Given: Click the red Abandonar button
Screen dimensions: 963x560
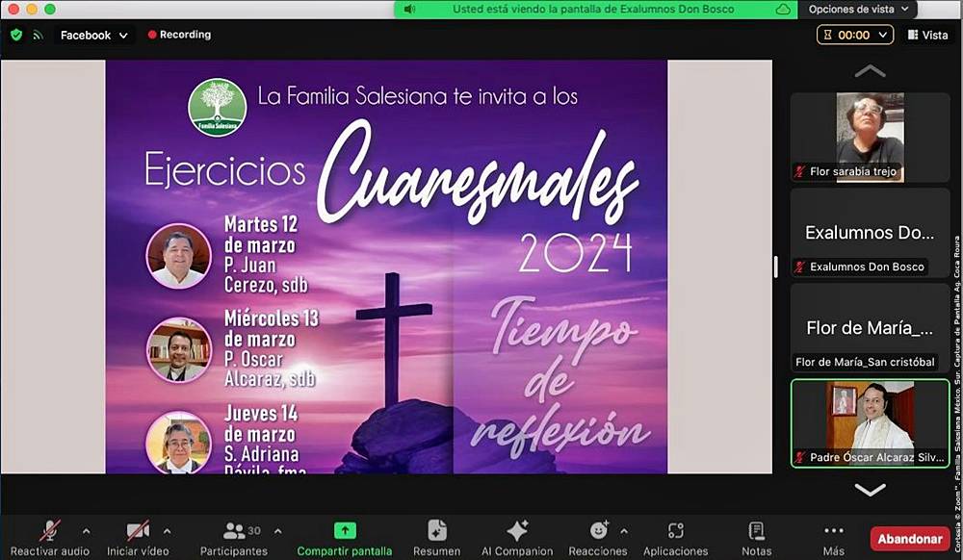Looking at the screenshot, I should click(910, 539).
